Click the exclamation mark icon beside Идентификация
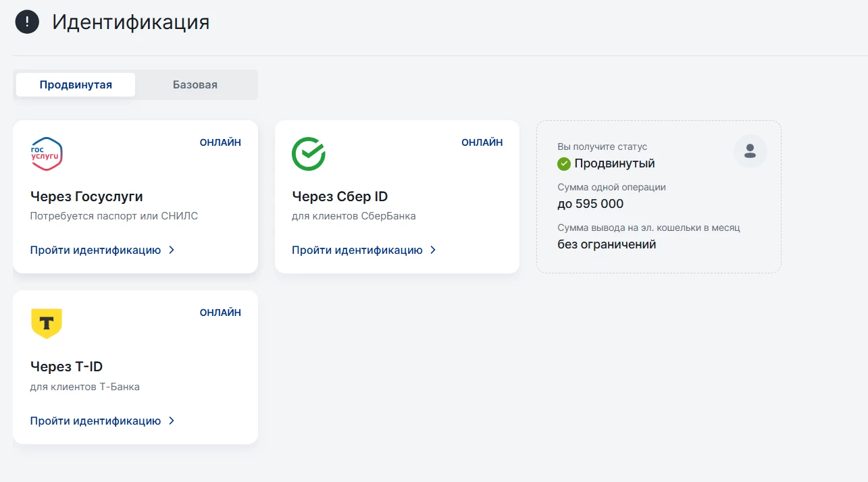The image size is (868, 482). [x=27, y=22]
